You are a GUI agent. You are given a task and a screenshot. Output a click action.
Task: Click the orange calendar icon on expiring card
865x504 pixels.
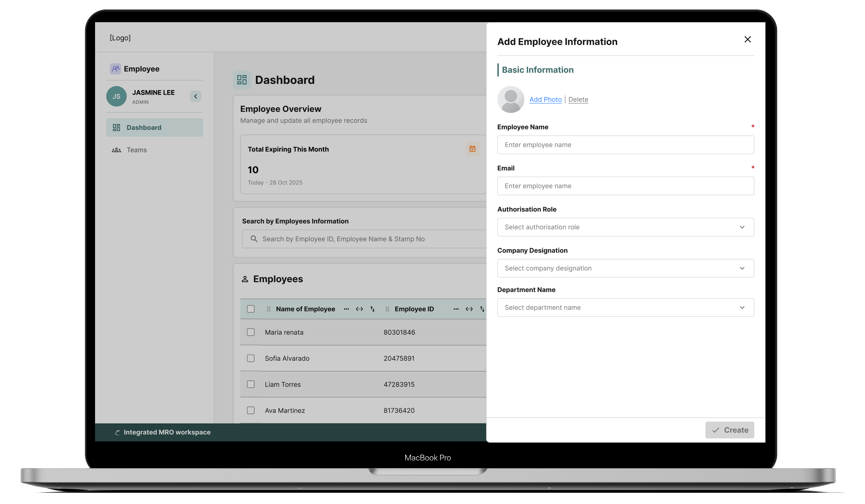coord(472,149)
